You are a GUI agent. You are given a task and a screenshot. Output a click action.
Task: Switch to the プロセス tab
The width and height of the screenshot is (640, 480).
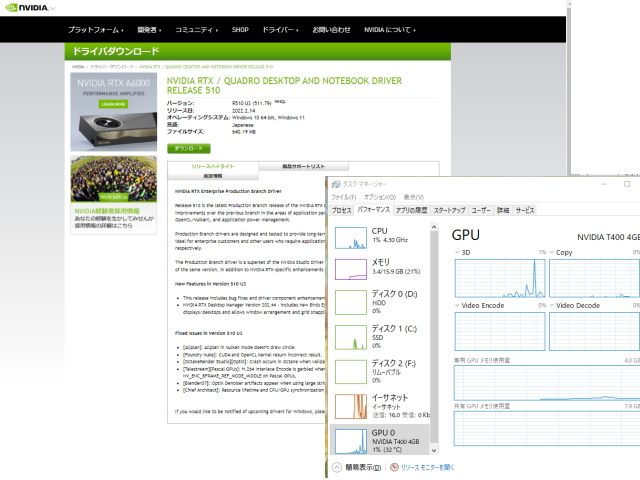point(341,210)
